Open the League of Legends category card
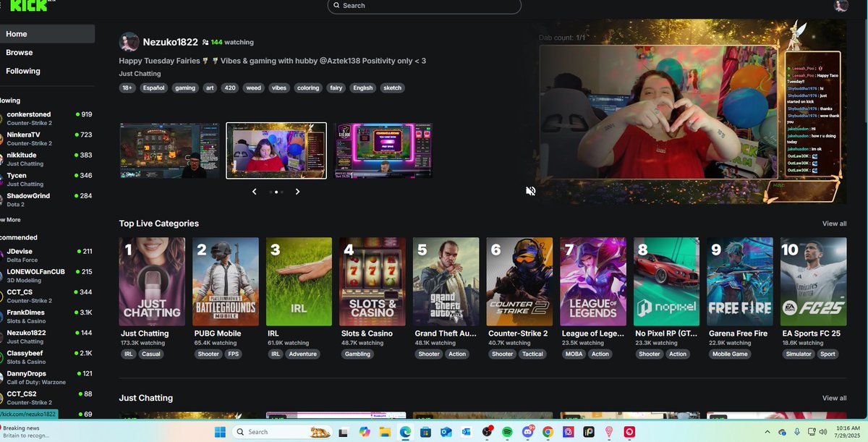The width and height of the screenshot is (868, 442). point(593,281)
